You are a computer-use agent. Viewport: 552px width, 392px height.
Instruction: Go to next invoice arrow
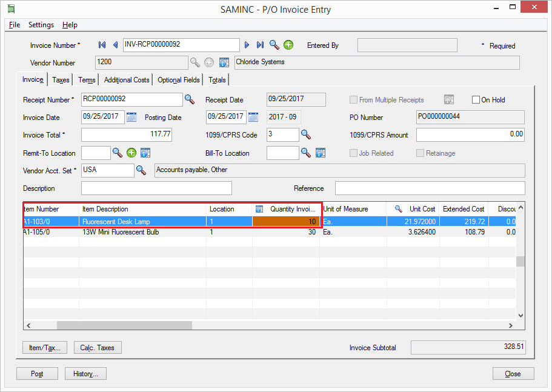(x=247, y=45)
